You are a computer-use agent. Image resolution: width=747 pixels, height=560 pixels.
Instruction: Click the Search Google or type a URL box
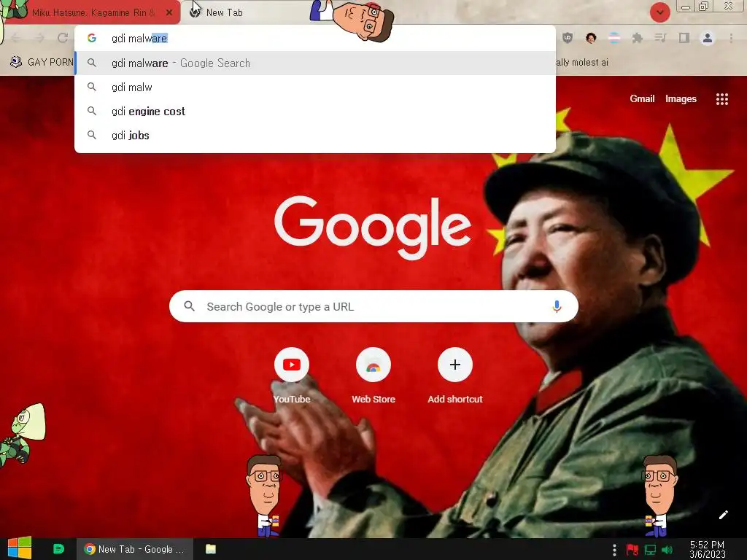point(373,306)
